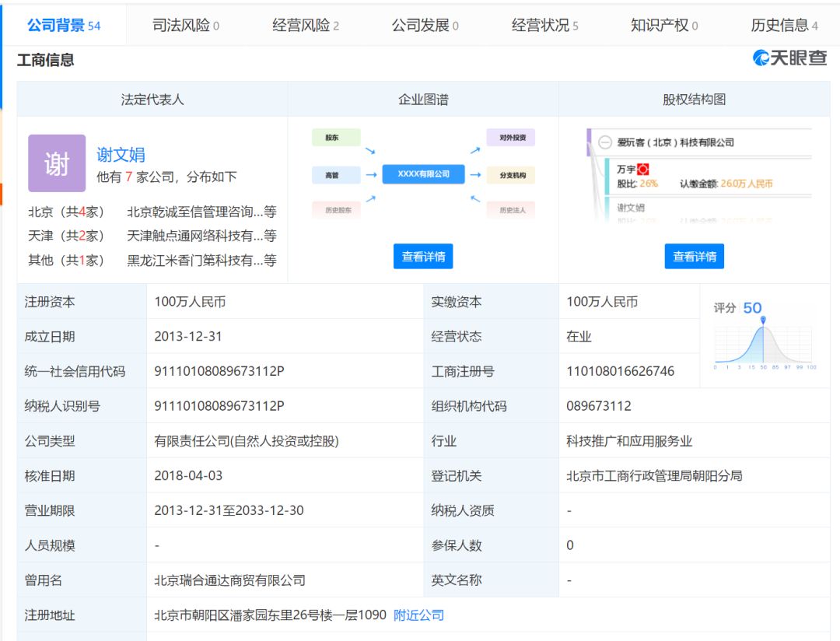Go to the 知识产权 tab
Image resolution: width=840 pixels, height=641 pixels.
point(663,26)
